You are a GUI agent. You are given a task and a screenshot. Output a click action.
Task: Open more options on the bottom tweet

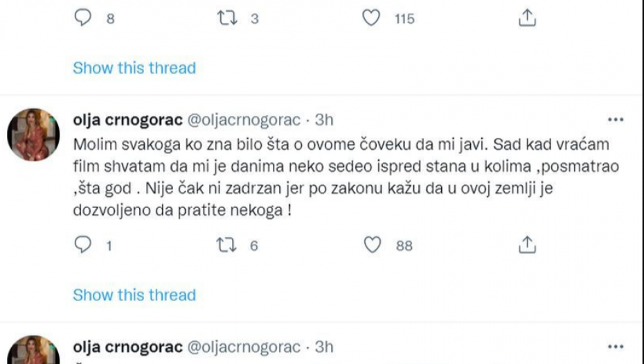click(615, 346)
